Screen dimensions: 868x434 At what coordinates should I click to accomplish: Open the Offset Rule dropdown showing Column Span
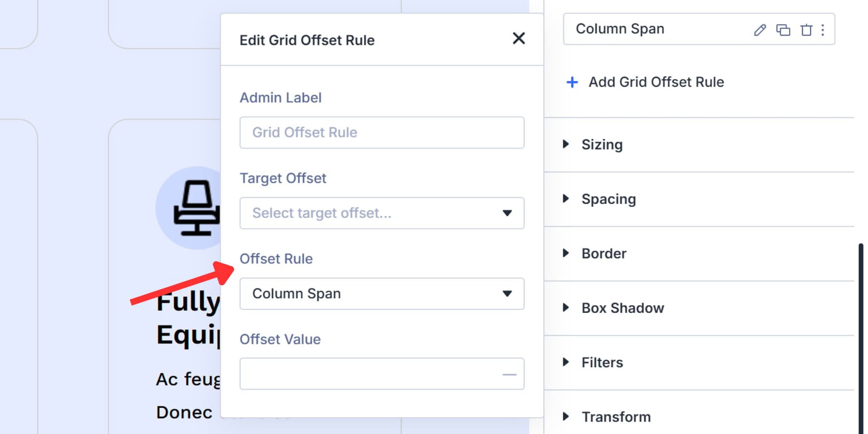click(x=381, y=294)
